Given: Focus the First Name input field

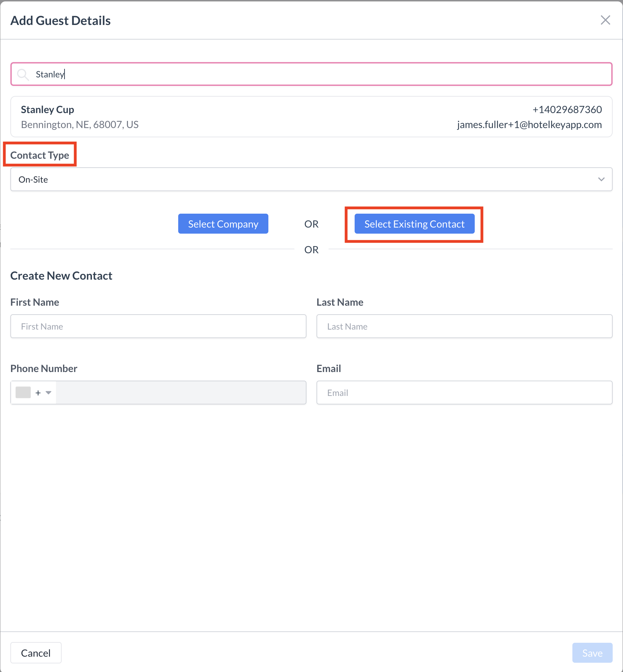Looking at the screenshot, I should (x=158, y=326).
